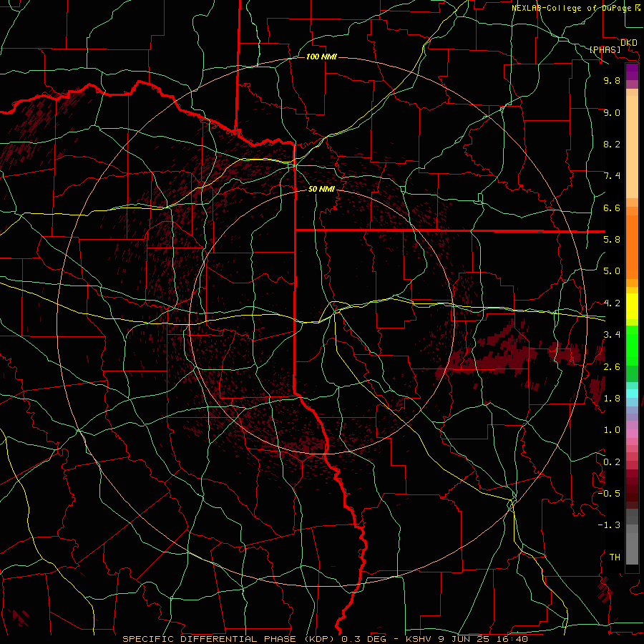Click the '0.3 DEG' elevation angle text

coord(364,639)
